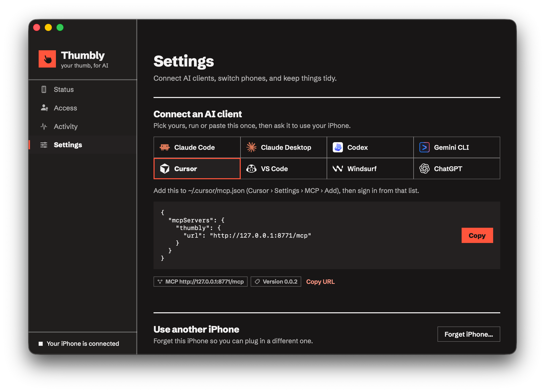Switch to the VS Code client

coord(284,169)
